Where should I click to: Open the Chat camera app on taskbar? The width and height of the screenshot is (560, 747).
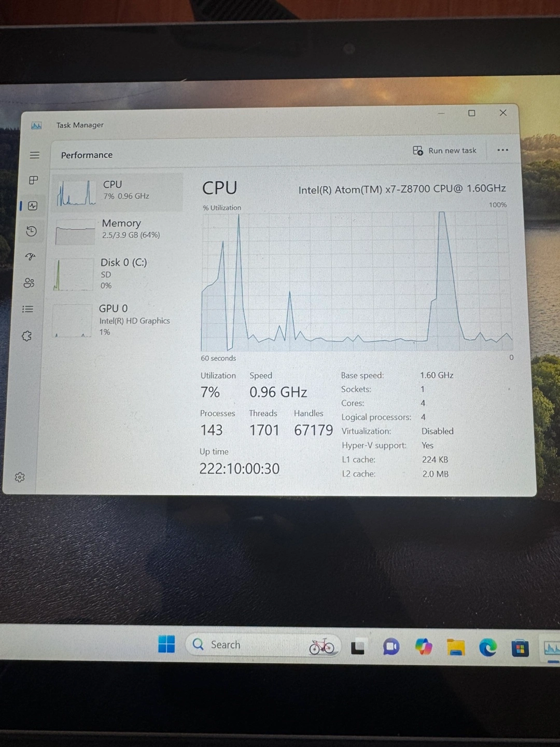click(x=391, y=647)
